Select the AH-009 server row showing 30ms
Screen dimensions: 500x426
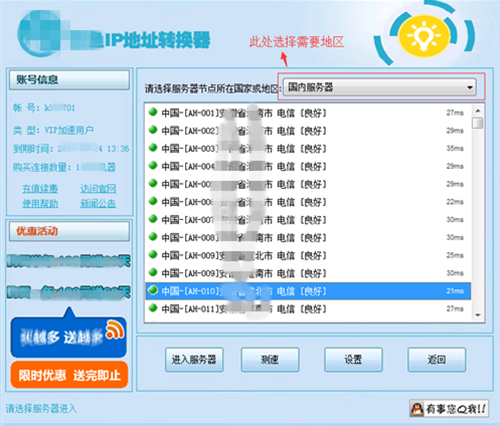point(308,273)
